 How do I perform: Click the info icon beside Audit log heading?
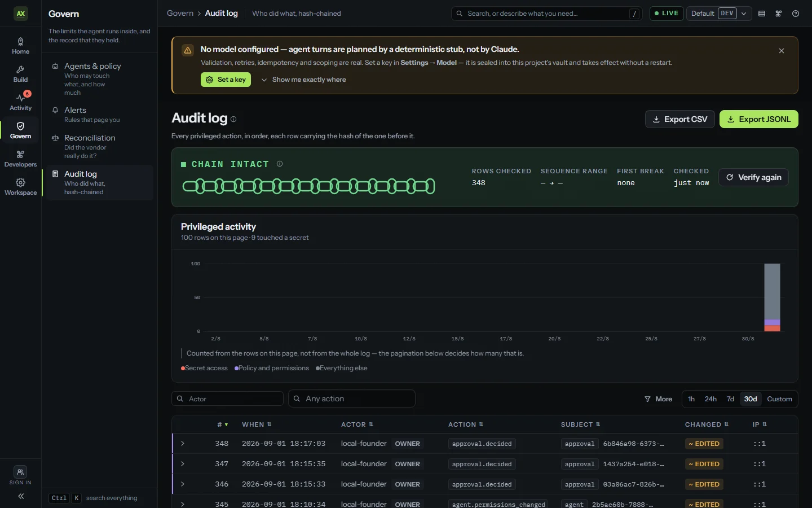pyautogui.click(x=233, y=119)
